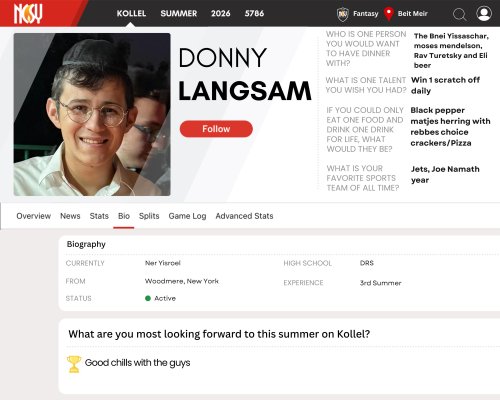Screen dimensions: 500x400
Task: Select the 5786 nav item
Action: [x=254, y=13]
